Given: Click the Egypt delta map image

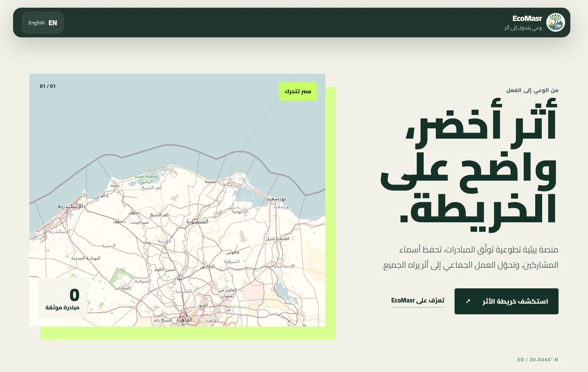Looking at the screenshot, I should tap(177, 200).
